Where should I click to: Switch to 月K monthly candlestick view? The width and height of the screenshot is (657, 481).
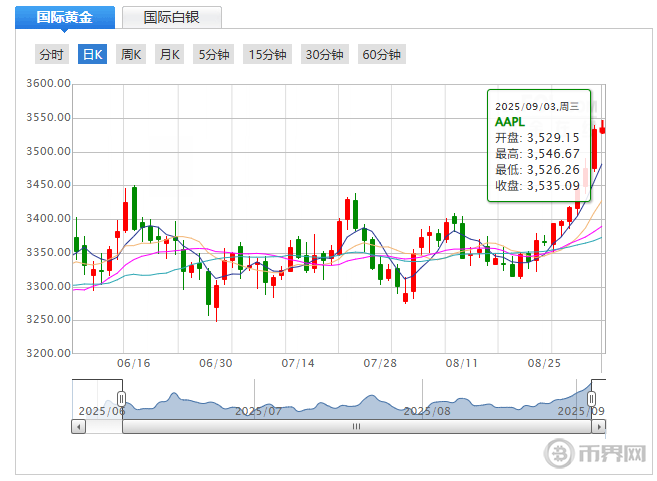pos(169,55)
